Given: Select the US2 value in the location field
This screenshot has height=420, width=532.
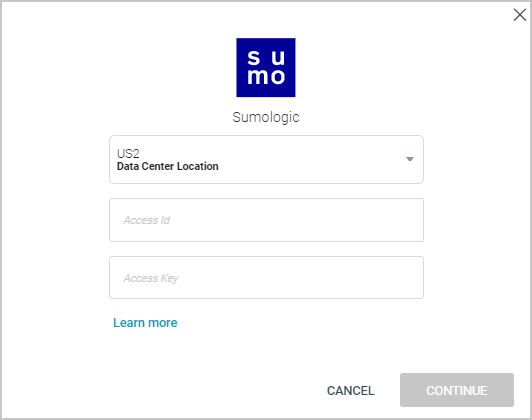Looking at the screenshot, I should point(128,153).
